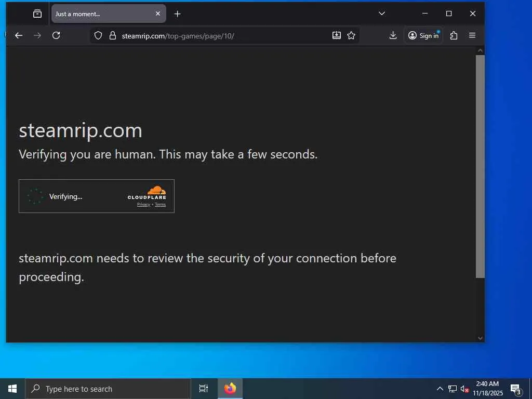The image size is (532, 399).
Task: Click the Sign in account button
Action: (423, 35)
